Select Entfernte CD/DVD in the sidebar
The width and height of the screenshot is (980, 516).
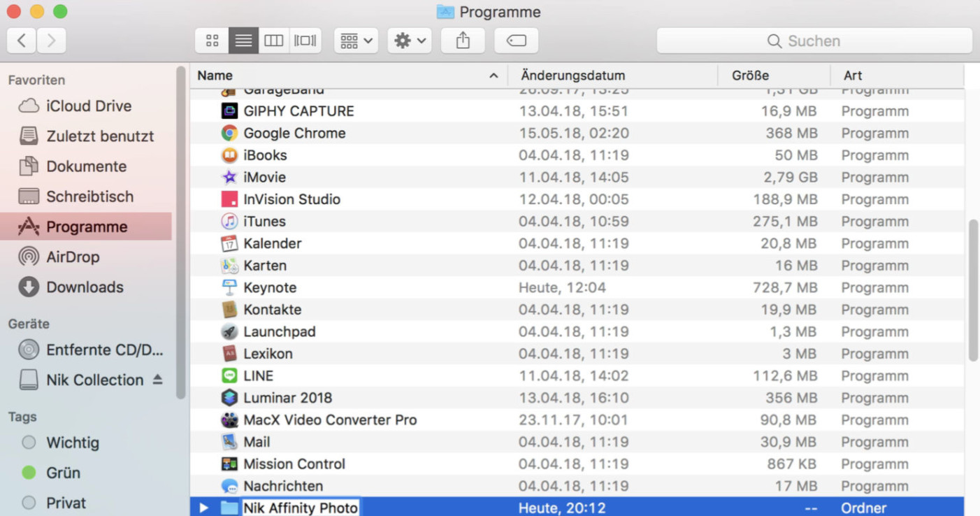86,350
